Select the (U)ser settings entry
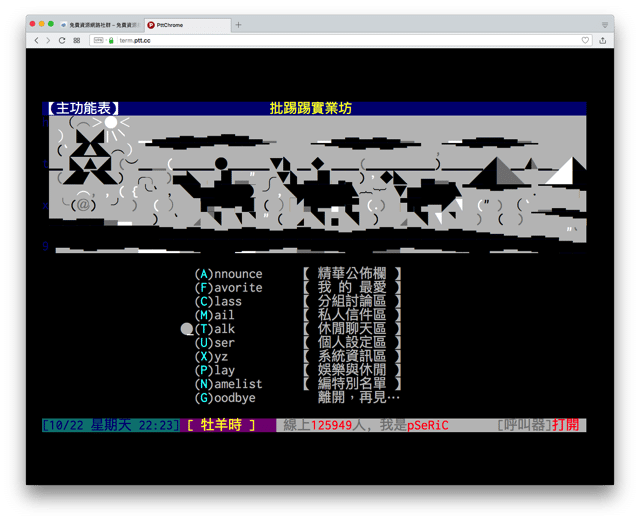The width and height of the screenshot is (640, 522). tap(215, 343)
